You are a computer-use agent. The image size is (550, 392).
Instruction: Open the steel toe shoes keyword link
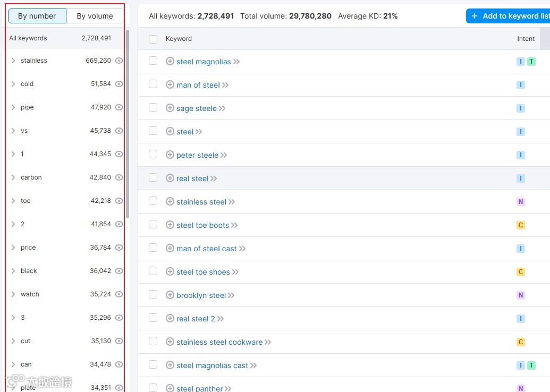tap(203, 272)
